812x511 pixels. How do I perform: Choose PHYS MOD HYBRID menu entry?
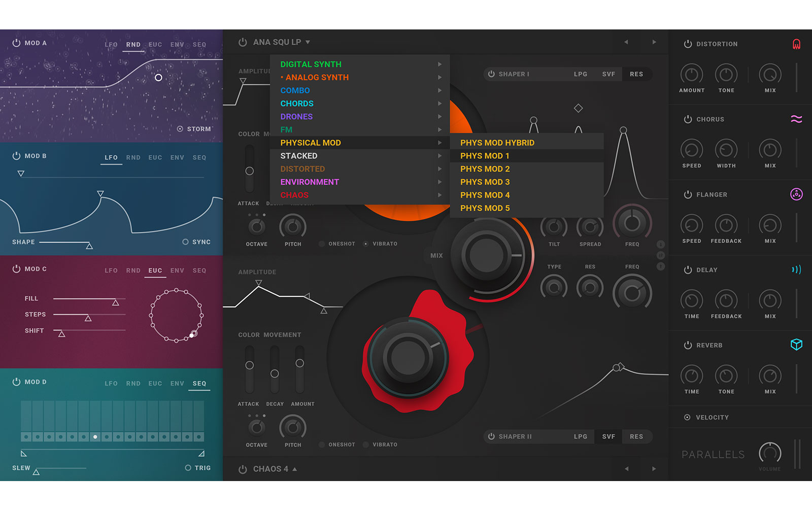pyautogui.click(x=527, y=143)
